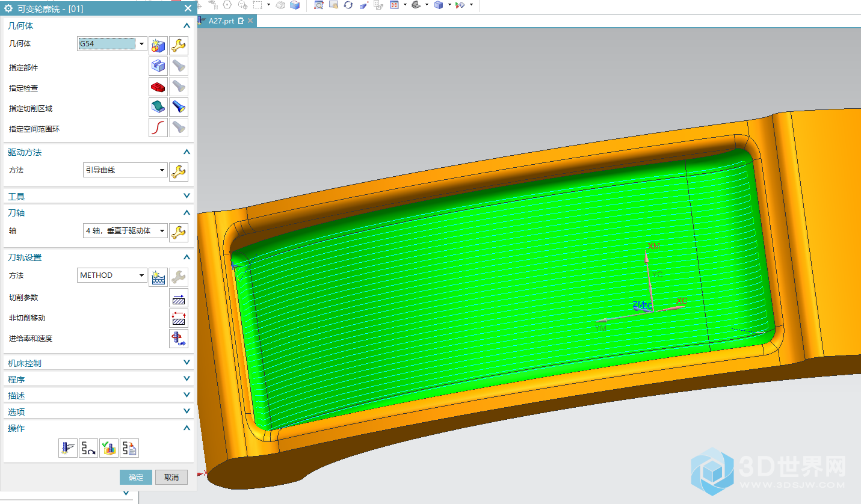Collapse the 几何体 section
861x504 pixels.
point(187,26)
